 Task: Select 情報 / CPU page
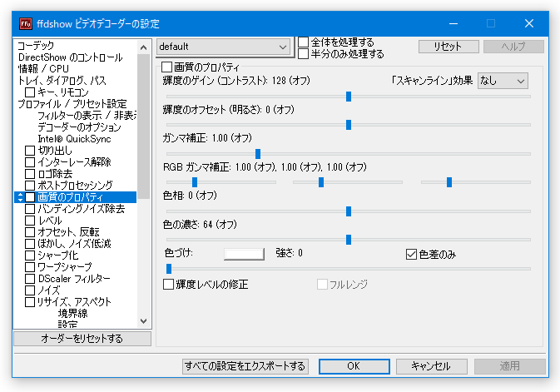(43, 68)
